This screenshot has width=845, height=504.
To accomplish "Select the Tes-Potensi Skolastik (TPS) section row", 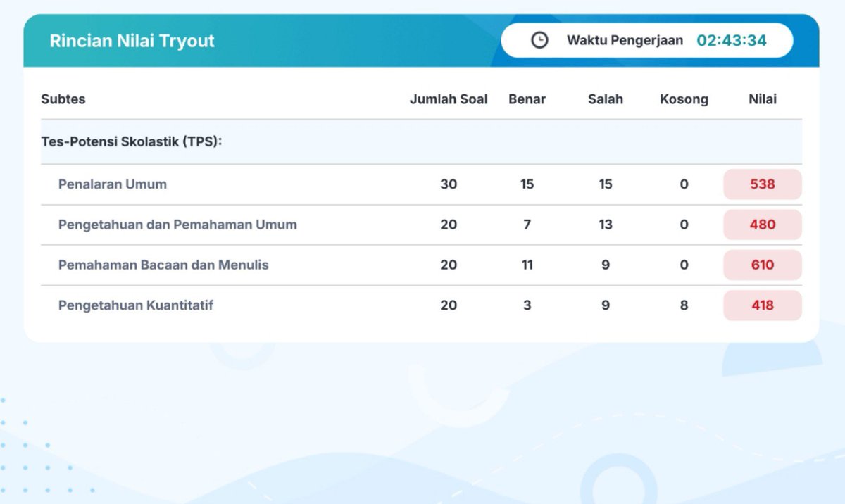I will (x=421, y=142).
